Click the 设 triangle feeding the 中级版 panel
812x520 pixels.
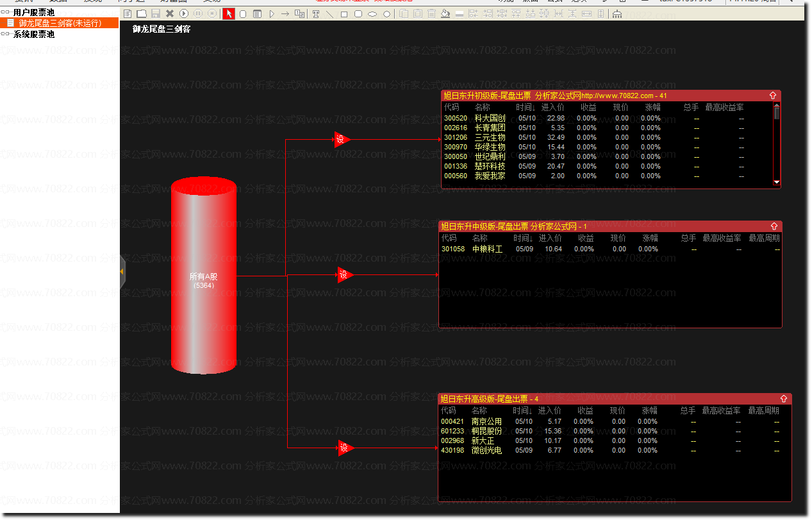tap(345, 275)
